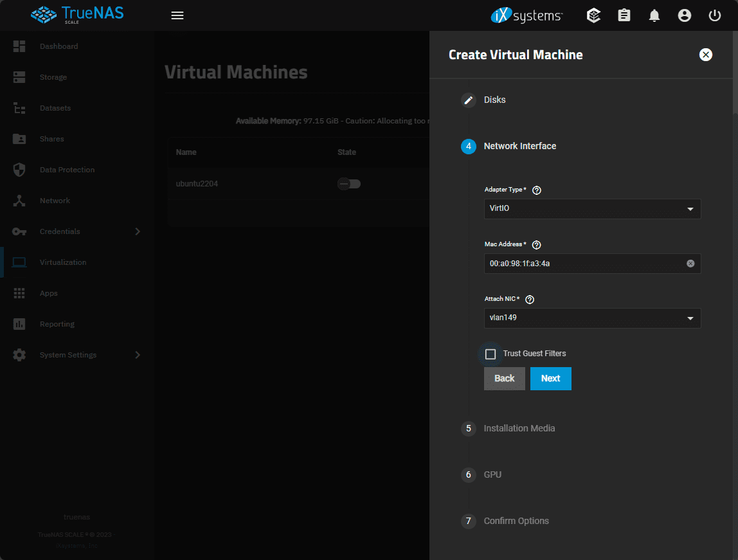The height and width of the screenshot is (560, 738).
Task: Close the Create Virtual Machine panel
Action: tap(706, 55)
